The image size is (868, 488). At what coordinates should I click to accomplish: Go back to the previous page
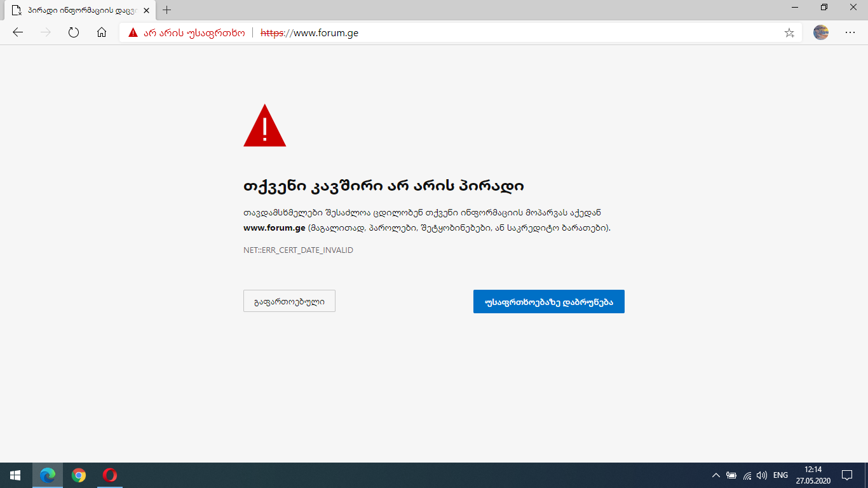[x=18, y=32]
